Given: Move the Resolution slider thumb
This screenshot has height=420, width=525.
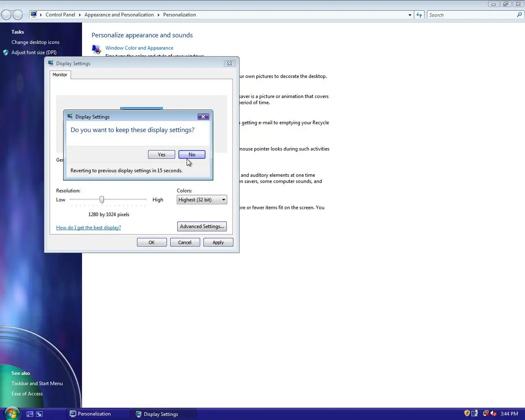Looking at the screenshot, I should (x=102, y=200).
